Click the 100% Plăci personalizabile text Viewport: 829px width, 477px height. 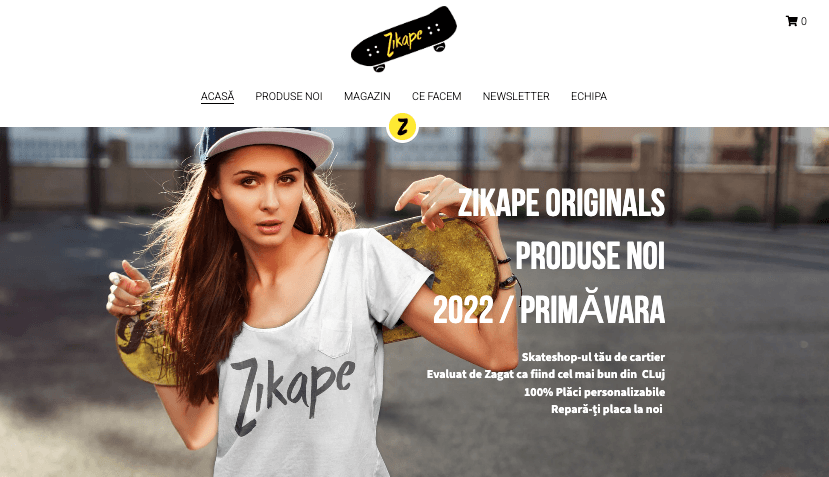coord(594,392)
